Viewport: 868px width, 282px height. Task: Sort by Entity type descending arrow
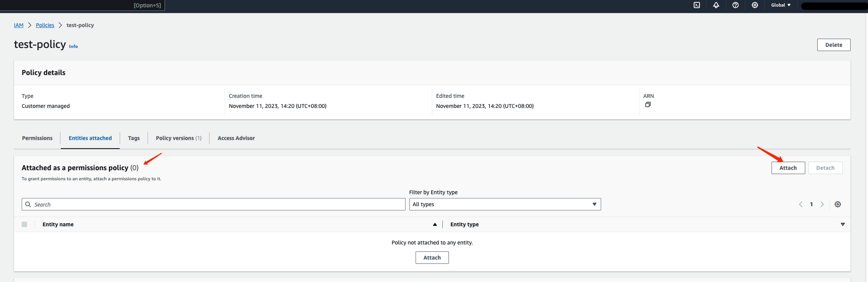pos(843,224)
